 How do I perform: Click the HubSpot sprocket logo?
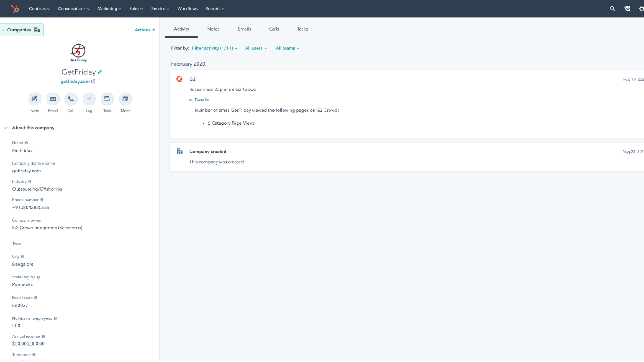click(x=15, y=8)
